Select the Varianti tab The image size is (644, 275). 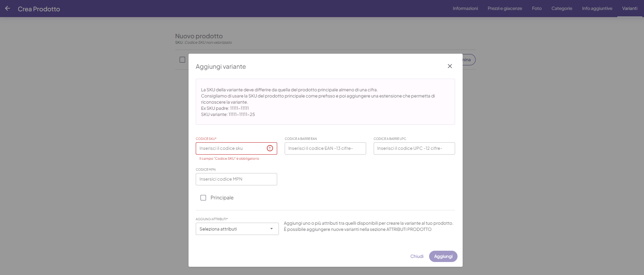pos(630,9)
